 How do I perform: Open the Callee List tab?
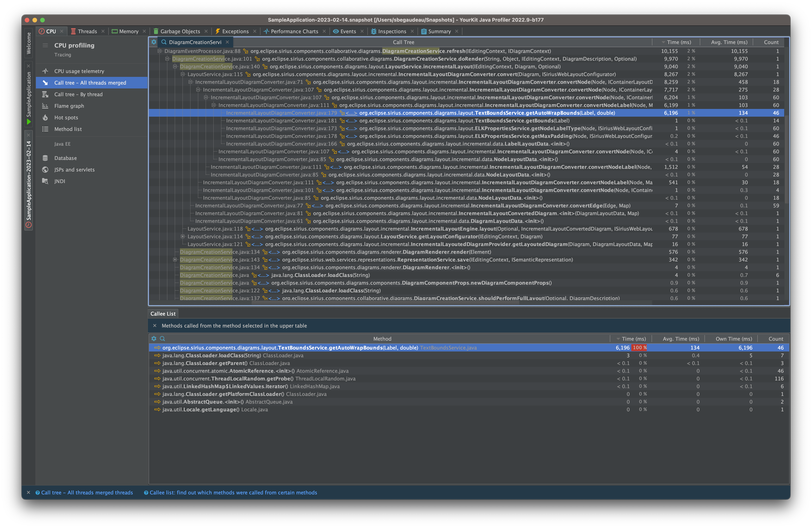[163, 314]
